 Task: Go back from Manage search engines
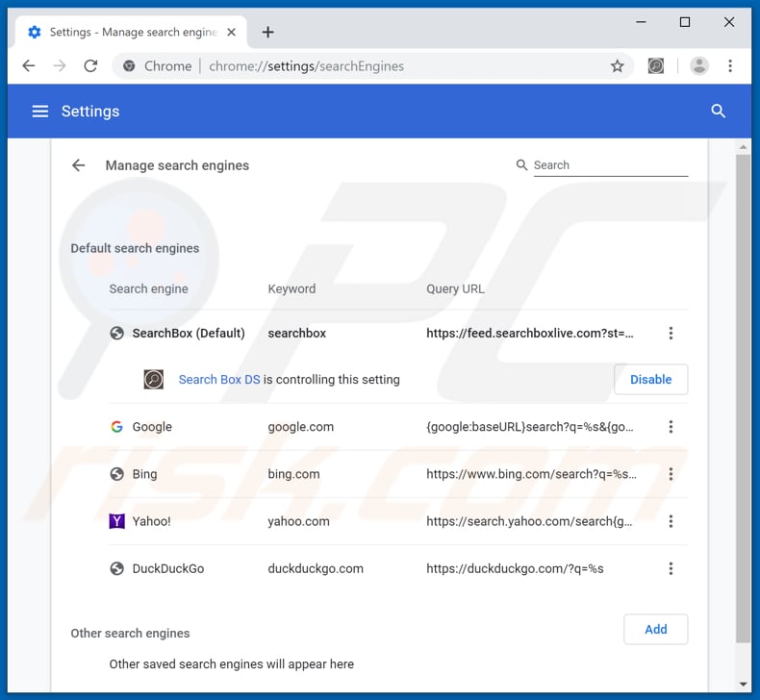point(79,165)
